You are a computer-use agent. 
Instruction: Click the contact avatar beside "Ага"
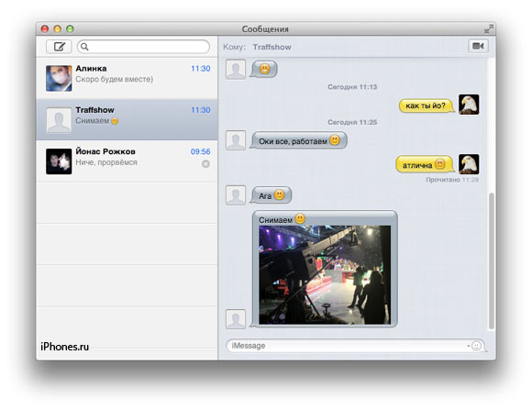(236, 195)
